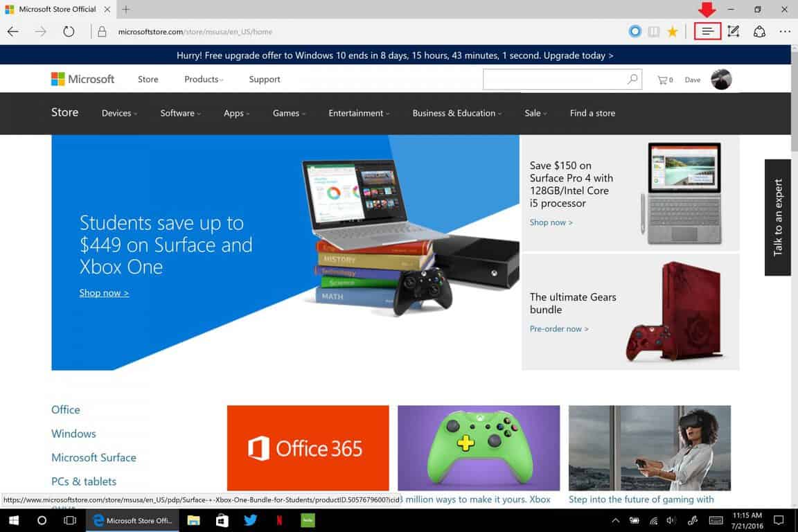Screen dimensions: 798x532
Task: Open Hulu green icon on taskbar
Action: 308,520
